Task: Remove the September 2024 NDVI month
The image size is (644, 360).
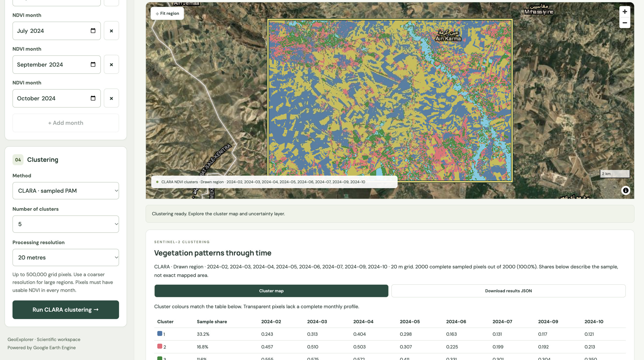Action: coord(111,64)
